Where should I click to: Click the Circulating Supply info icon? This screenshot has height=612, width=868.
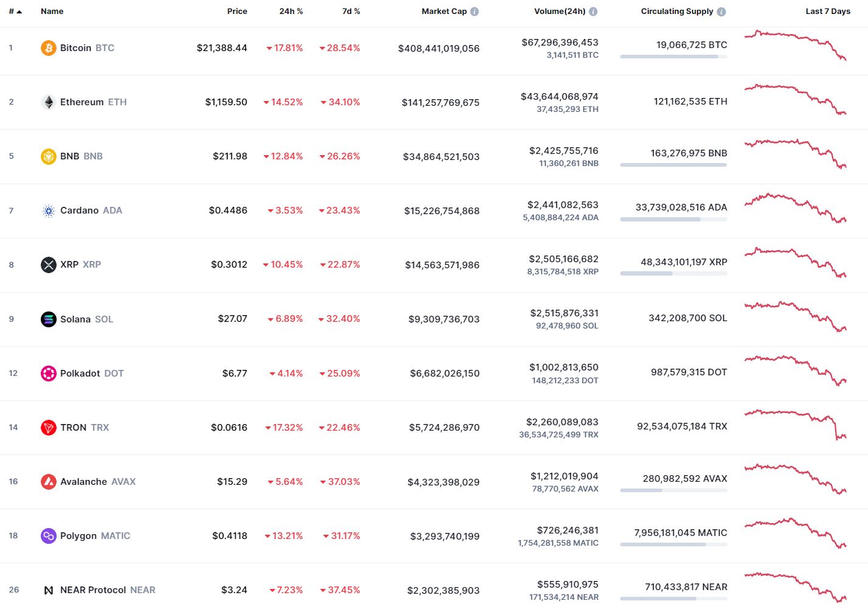[721, 12]
